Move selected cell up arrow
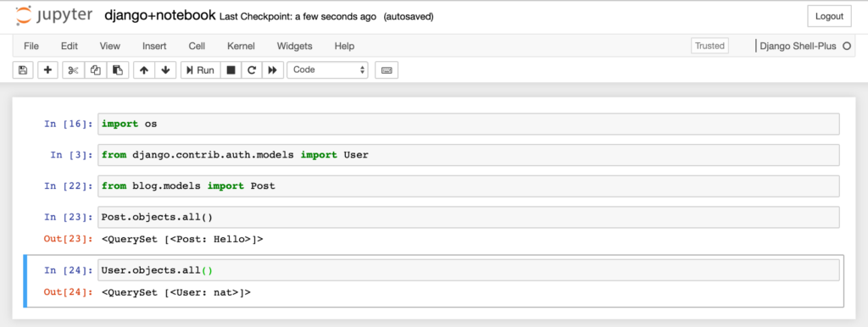The height and width of the screenshot is (327, 868). click(x=144, y=70)
